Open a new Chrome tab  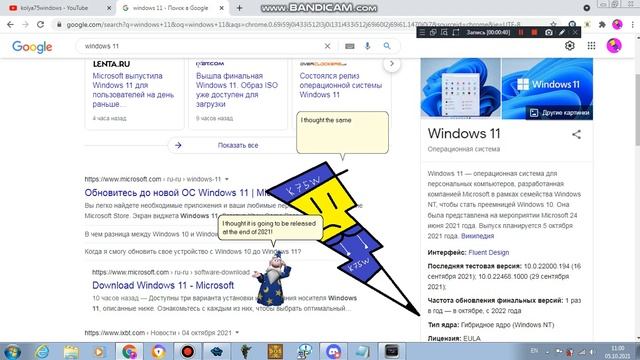[x=240, y=8]
